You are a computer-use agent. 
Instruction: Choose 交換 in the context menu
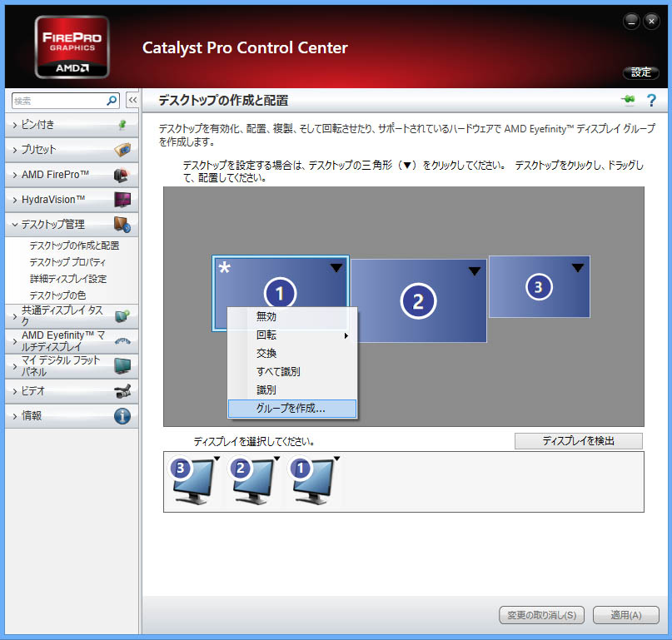292,354
